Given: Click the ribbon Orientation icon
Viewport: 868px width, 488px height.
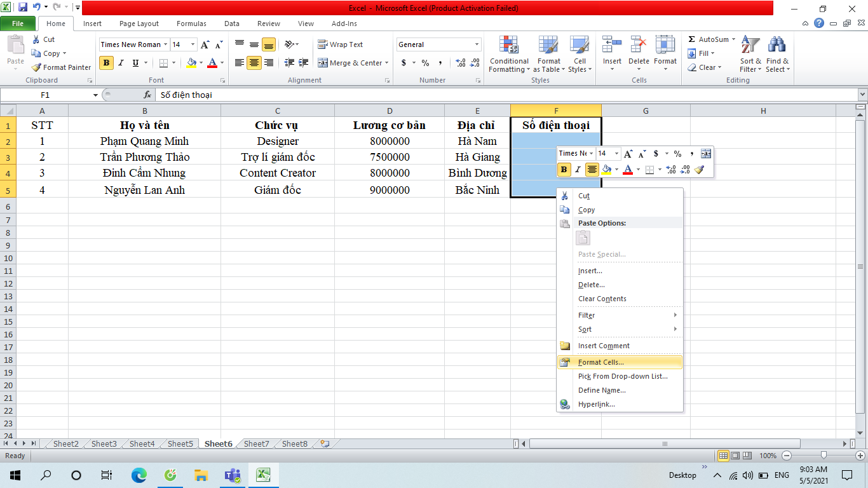Looking at the screenshot, I should [x=290, y=44].
